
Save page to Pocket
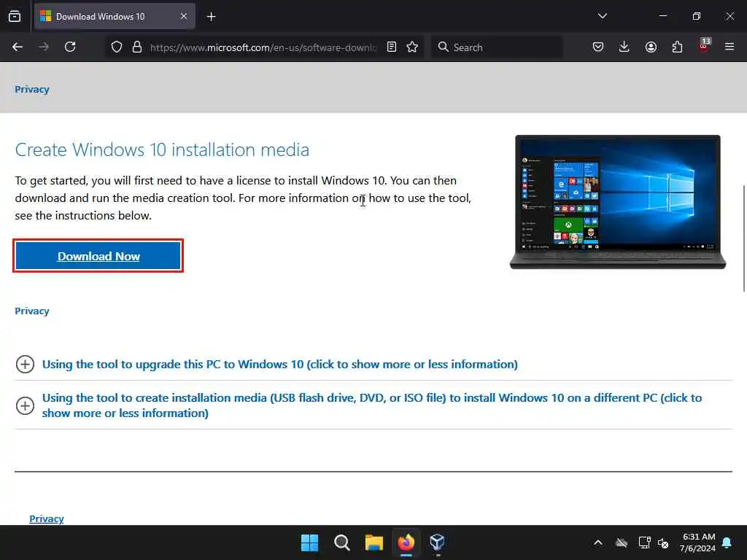(598, 47)
